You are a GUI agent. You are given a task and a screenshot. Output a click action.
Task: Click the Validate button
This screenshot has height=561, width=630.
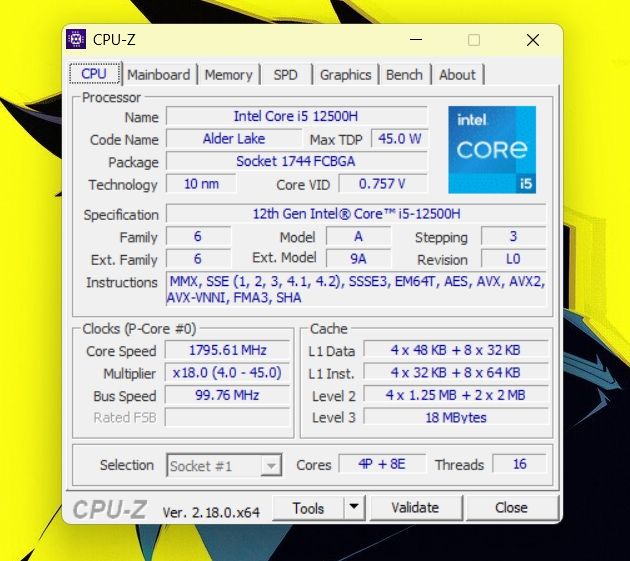415,508
